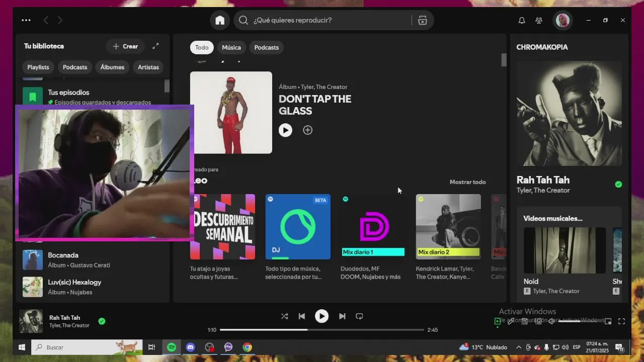Open Google Chrome from the taskbar
The width and height of the screenshot is (644, 362).
[247, 347]
